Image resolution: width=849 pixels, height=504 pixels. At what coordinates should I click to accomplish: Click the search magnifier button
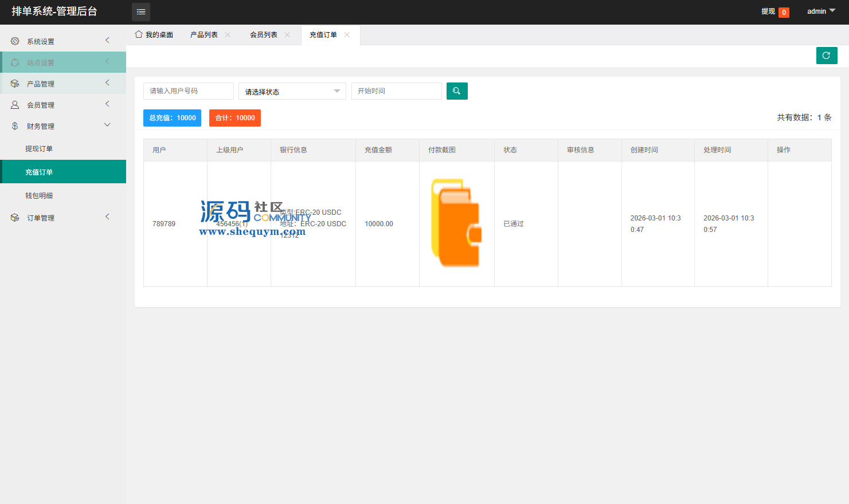(x=457, y=91)
